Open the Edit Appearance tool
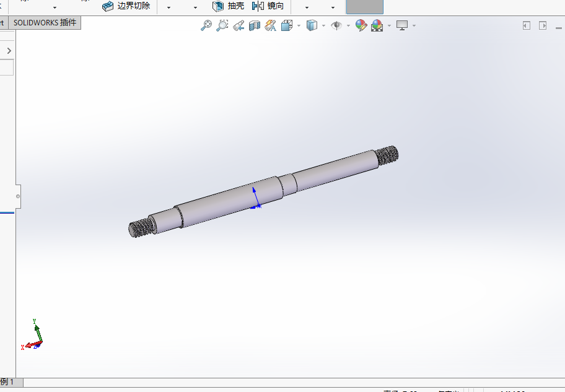The height and width of the screenshot is (392, 565). 361,25
